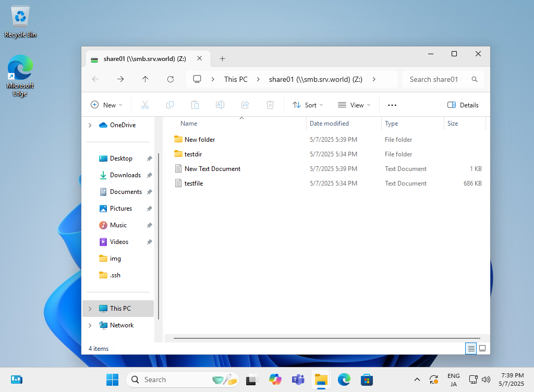534x392 pixels.
Task: Click the Cut scissors icon
Action: click(145, 105)
